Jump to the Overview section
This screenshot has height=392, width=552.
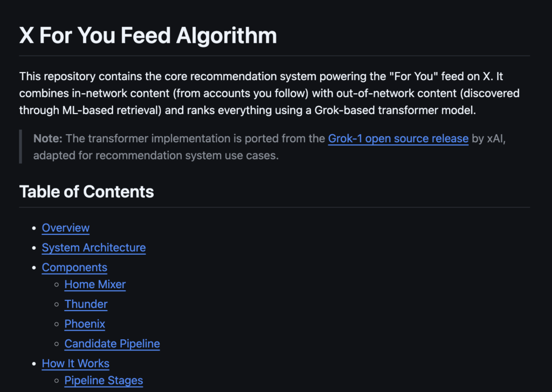[x=66, y=228]
